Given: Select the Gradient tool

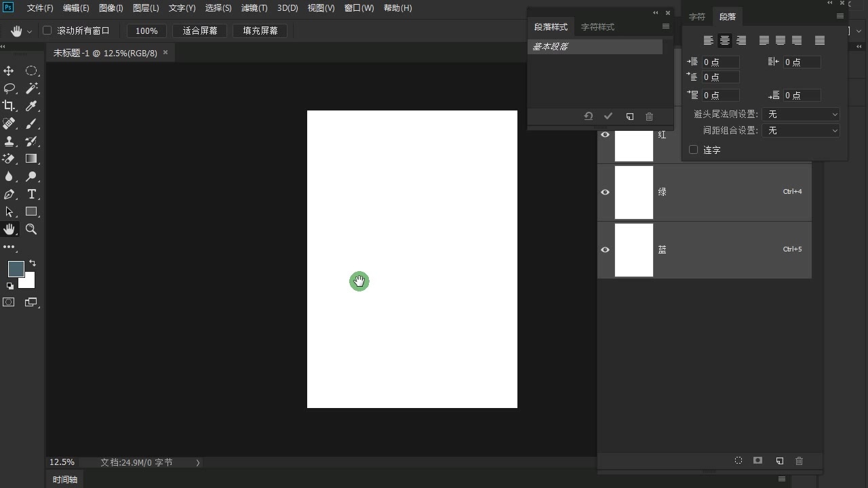Looking at the screenshot, I should coord(31,159).
